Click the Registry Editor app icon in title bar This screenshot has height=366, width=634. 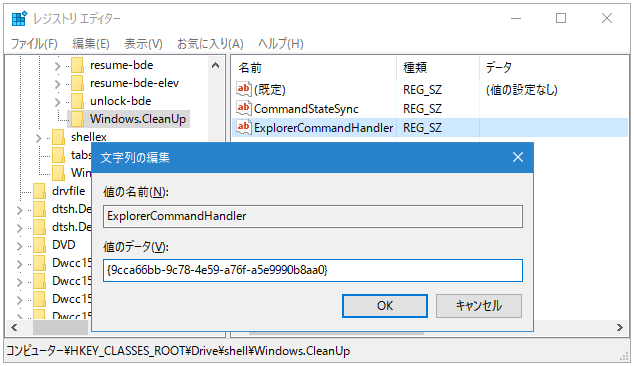19,19
